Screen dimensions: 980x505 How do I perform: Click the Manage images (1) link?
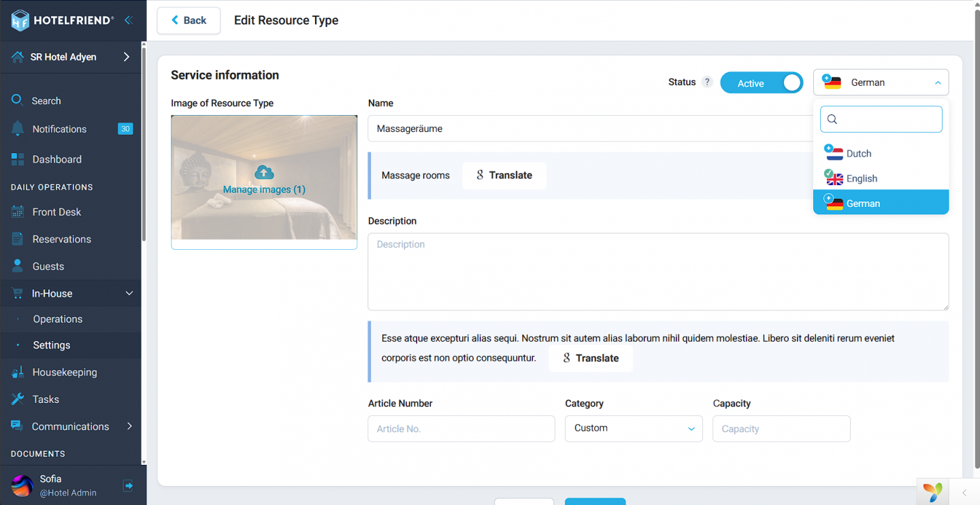tap(264, 190)
